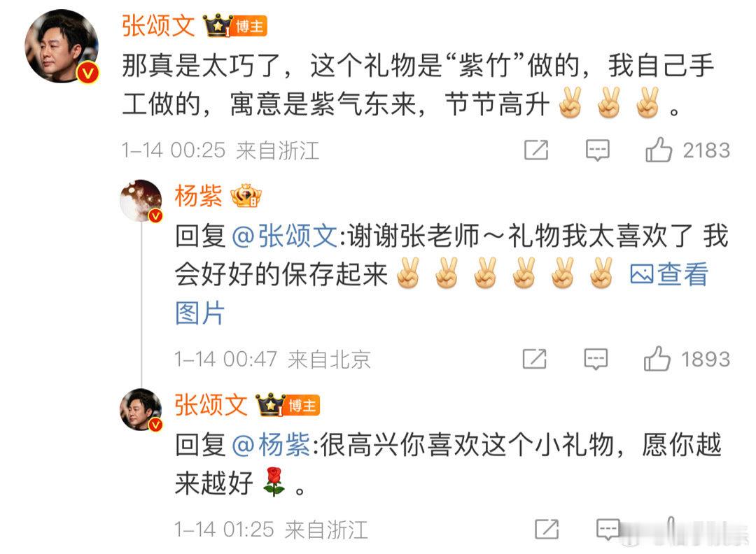
Task: Repost 杨紫's reply using share icon
Action: 535,358
